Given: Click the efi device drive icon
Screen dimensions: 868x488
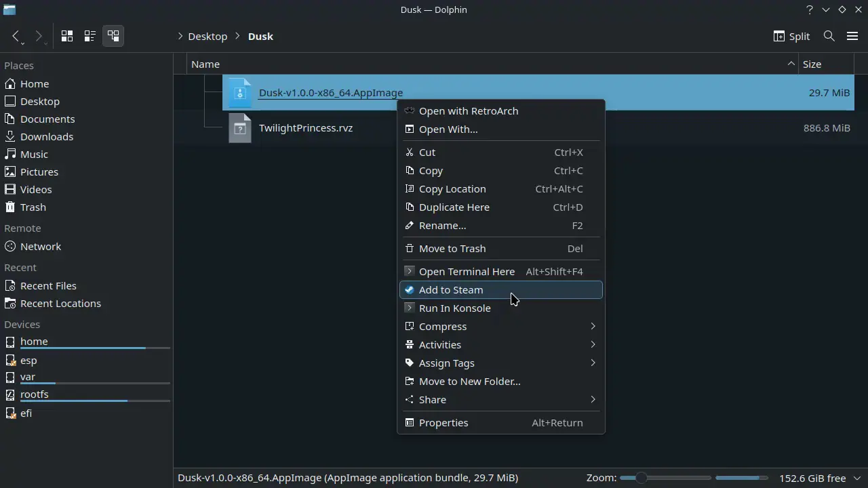Looking at the screenshot, I should click(10, 413).
